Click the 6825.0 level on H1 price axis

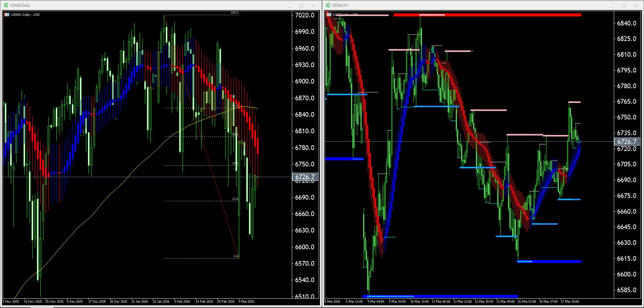point(627,39)
